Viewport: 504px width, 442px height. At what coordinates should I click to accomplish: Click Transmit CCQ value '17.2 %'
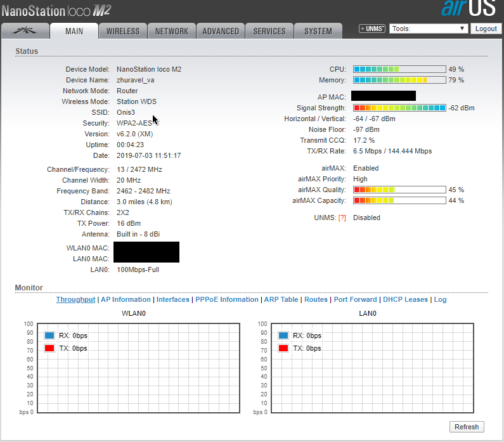point(364,141)
